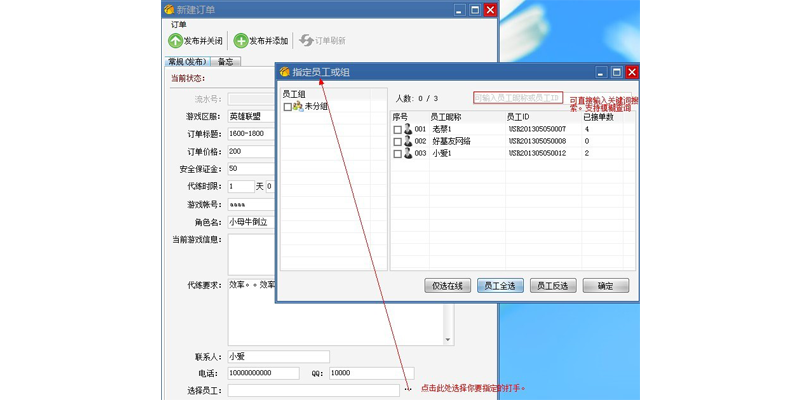Check the 未分组 employee group checkbox
Viewport: 800px width, 400px height.
click(288, 107)
